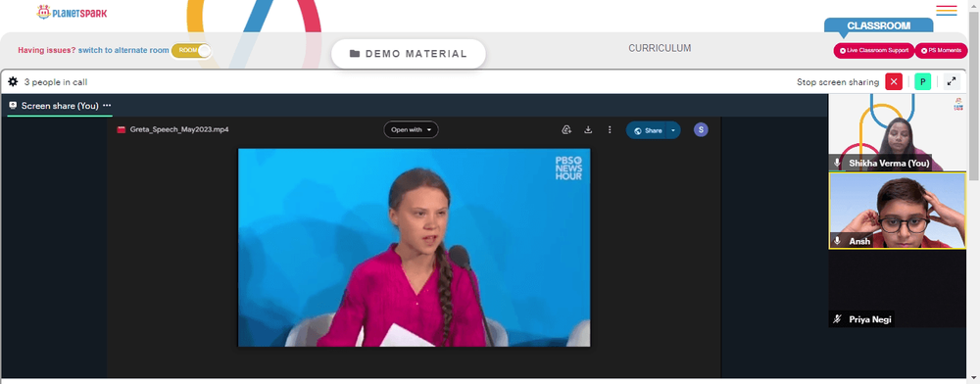Click the red video file icon
The image size is (980, 384).
tap(122, 130)
